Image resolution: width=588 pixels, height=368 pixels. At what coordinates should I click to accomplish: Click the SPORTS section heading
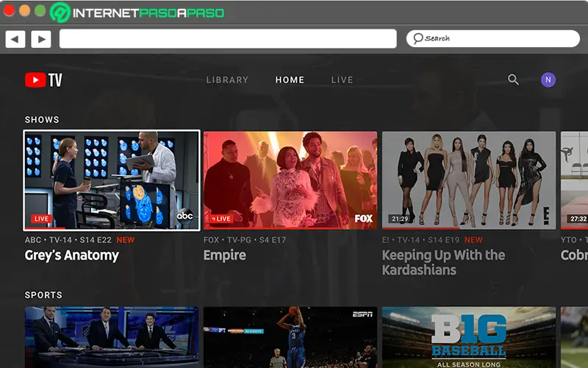43,295
